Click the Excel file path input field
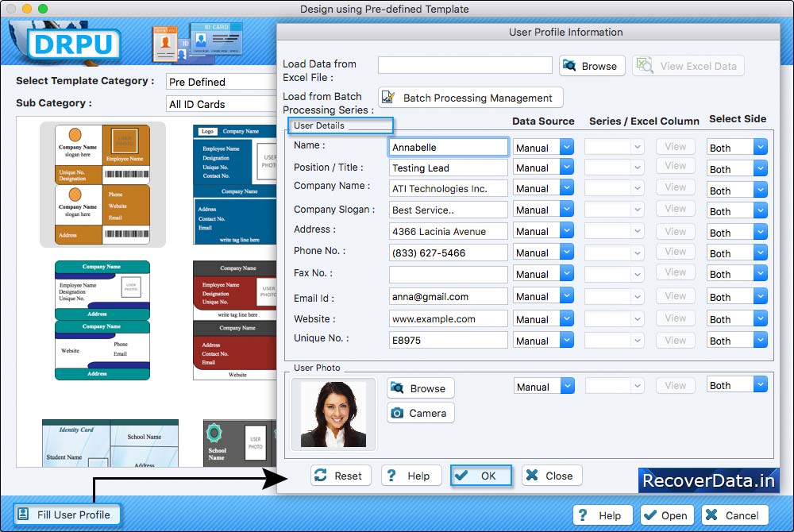794x532 pixels. coord(464,65)
